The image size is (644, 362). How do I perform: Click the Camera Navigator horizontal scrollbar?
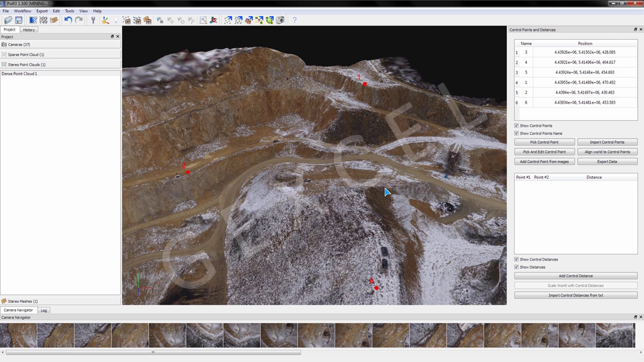pos(153,352)
